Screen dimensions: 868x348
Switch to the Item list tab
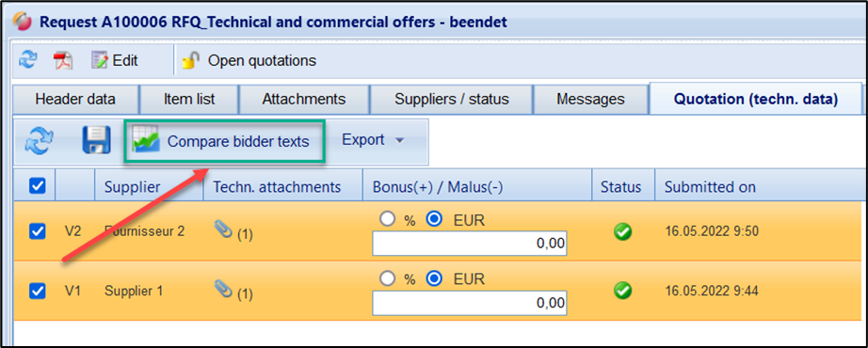point(189,100)
